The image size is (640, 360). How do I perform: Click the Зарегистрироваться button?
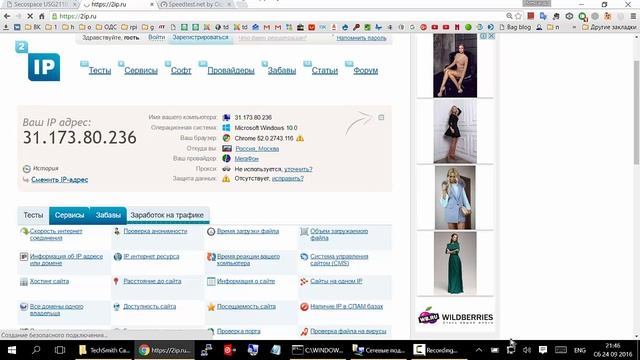[x=200, y=38]
